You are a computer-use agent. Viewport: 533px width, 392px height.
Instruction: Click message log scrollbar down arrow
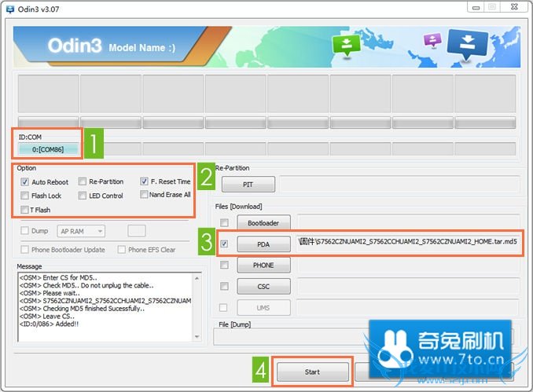pyautogui.click(x=197, y=337)
